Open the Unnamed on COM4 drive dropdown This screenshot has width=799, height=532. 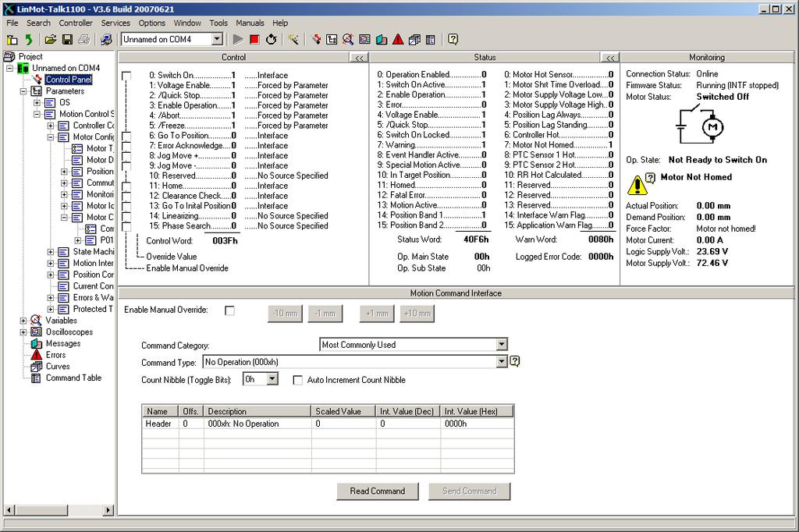coord(217,39)
